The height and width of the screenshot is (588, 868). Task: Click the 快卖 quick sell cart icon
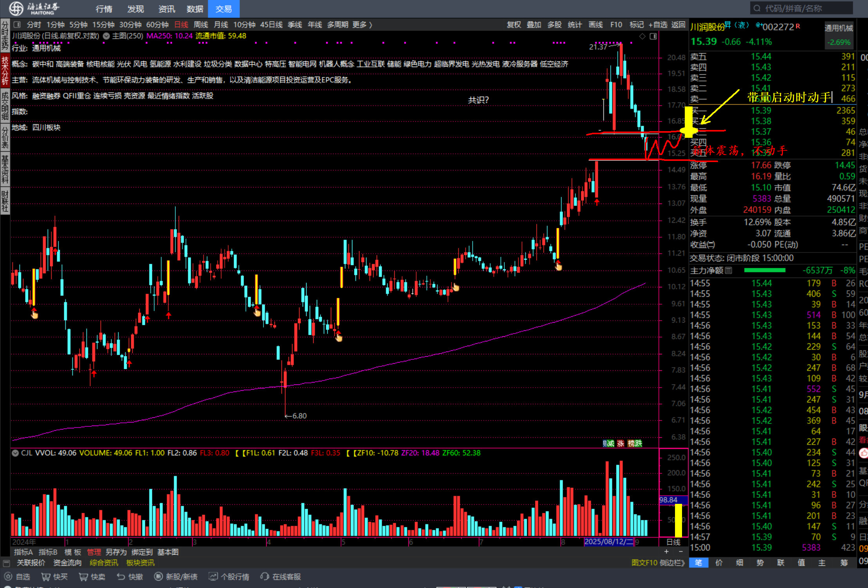pyautogui.click(x=83, y=577)
